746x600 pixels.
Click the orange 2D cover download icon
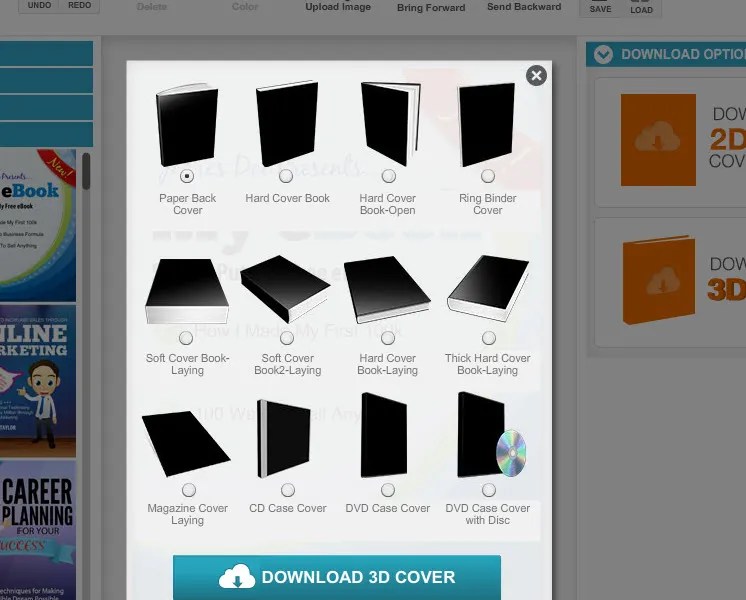point(658,140)
